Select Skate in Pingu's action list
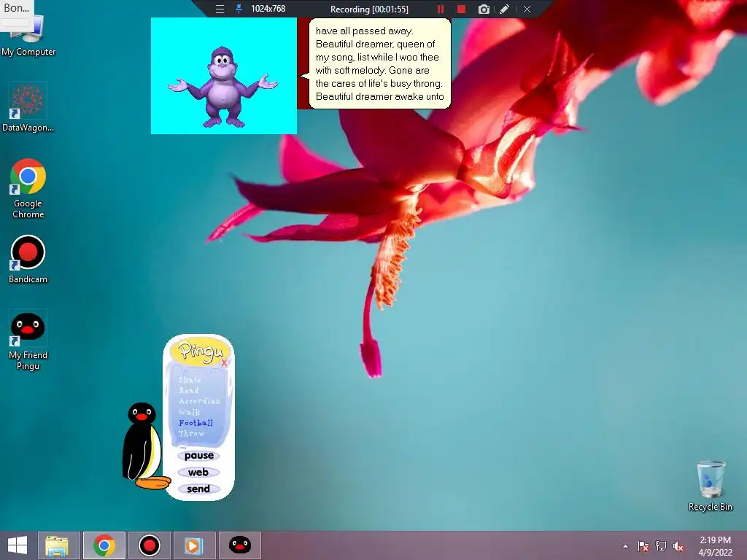The height and width of the screenshot is (560, 747). click(190, 379)
